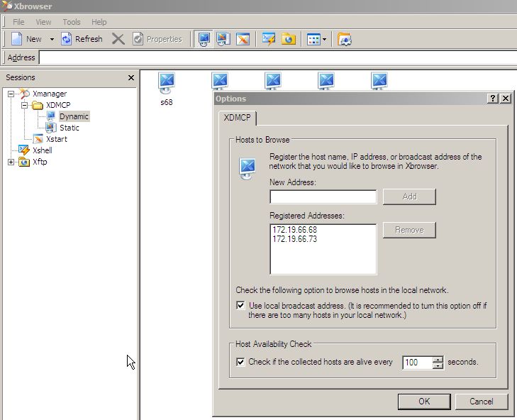
Task: Open the Help menu
Action: 99,22
